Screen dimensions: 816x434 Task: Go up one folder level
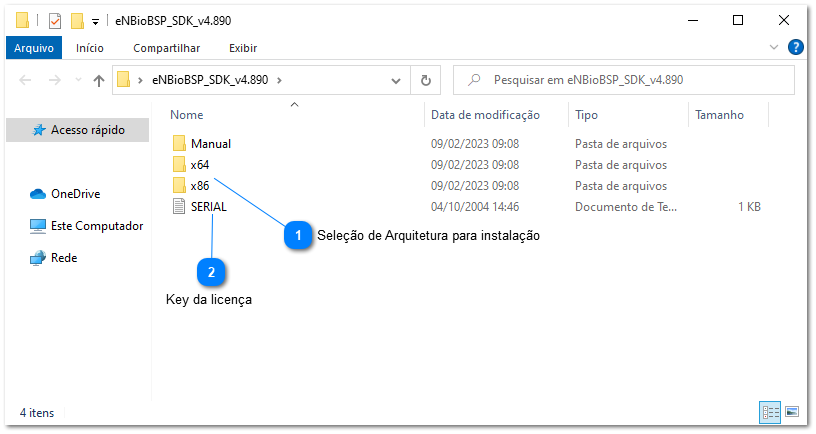pyautogui.click(x=98, y=80)
